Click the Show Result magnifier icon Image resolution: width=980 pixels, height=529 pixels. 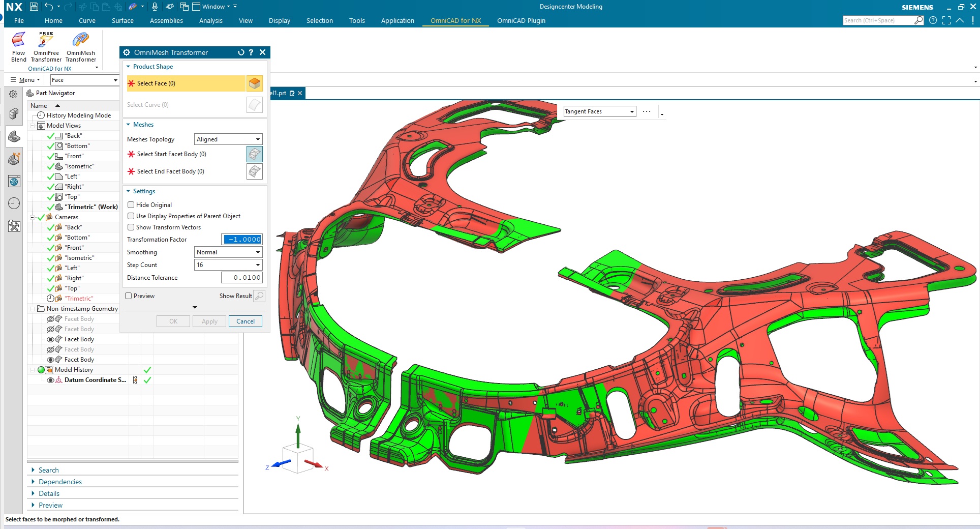tap(259, 296)
